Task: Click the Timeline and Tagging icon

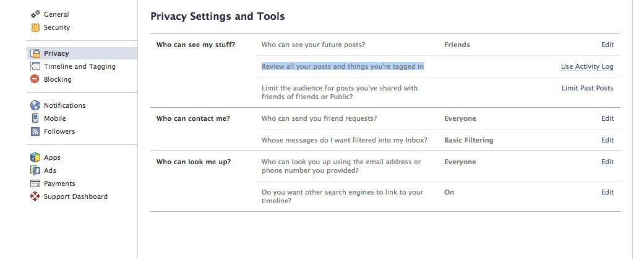Action: click(x=35, y=66)
